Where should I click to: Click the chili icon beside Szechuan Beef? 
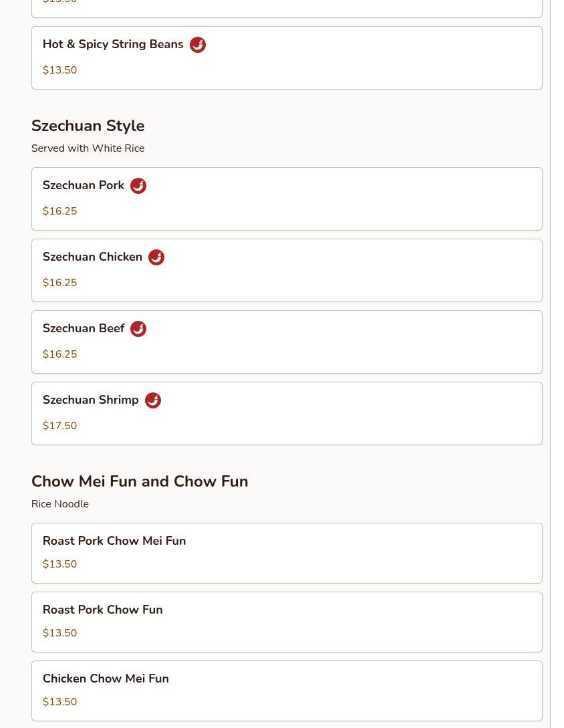(138, 329)
